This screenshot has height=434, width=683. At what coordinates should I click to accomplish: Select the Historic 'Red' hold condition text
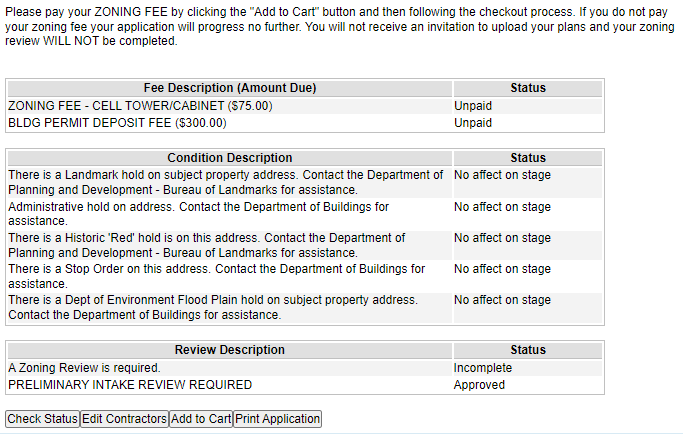tap(207, 245)
